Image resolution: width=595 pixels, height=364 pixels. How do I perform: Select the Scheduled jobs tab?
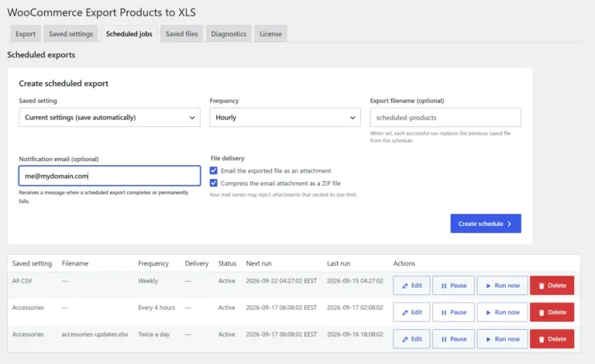point(129,34)
